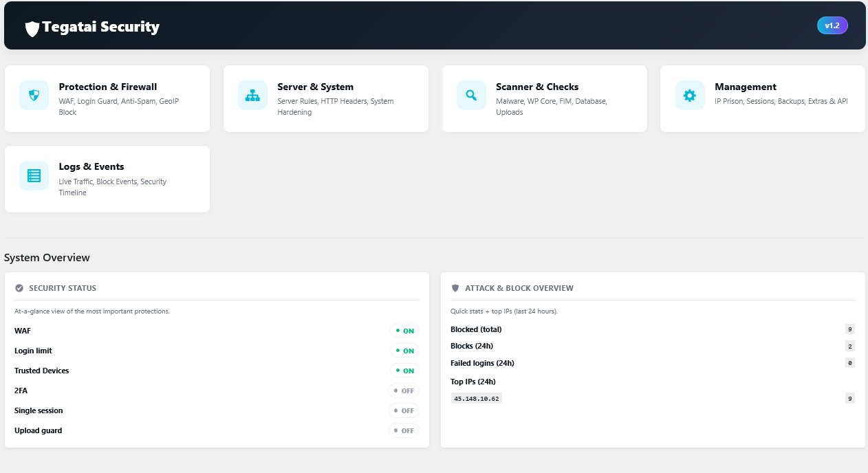The width and height of the screenshot is (868, 473).
Task: Click the ATTACK & BLOCK OVERVIEW title
Action: coord(519,288)
